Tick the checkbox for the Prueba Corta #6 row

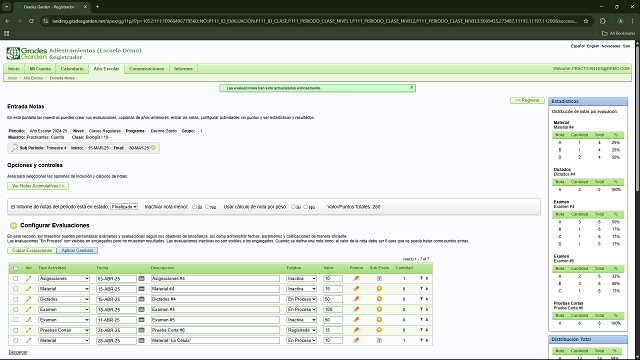pos(16,330)
